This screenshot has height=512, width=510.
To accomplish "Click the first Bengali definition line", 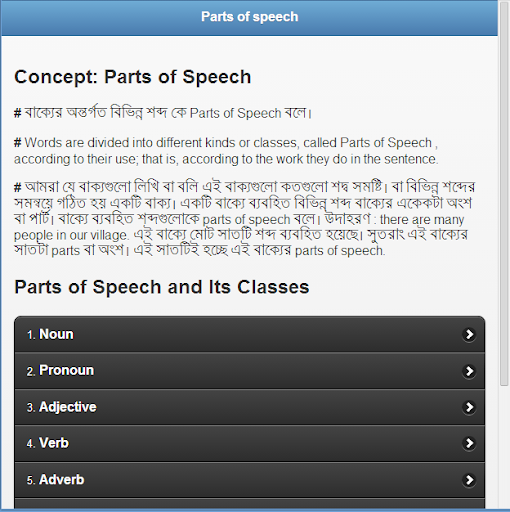I will (x=163, y=113).
